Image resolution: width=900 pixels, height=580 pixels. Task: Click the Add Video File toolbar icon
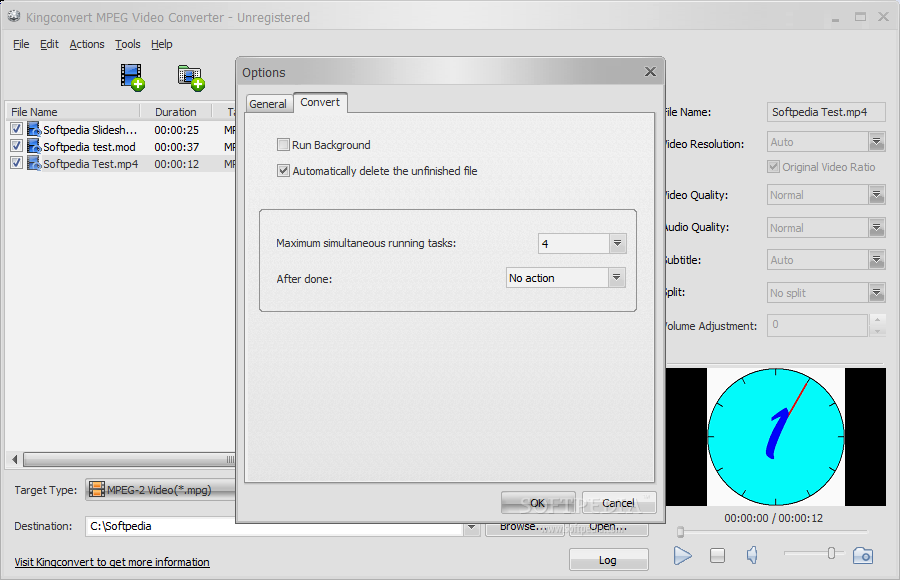[x=132, y=78]
